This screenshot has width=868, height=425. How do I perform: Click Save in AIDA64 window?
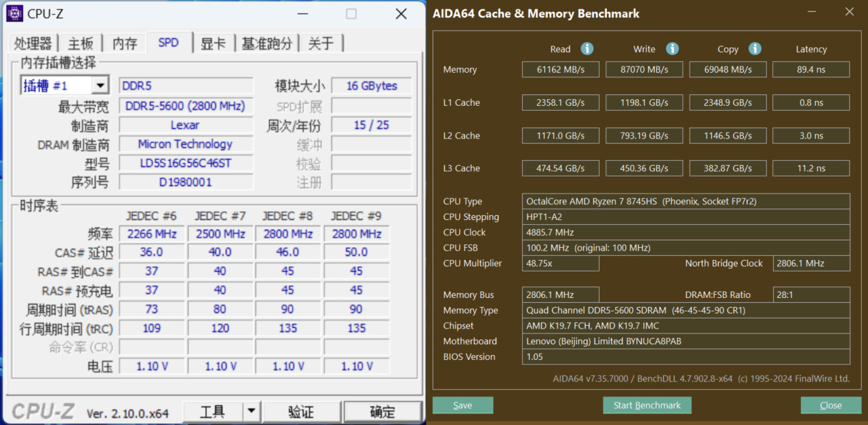(x=462, y=405)
